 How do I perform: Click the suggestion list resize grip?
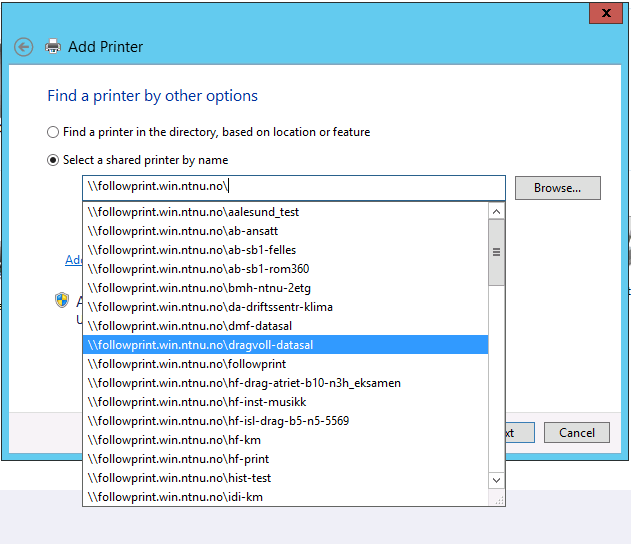(x=499, y=500)
